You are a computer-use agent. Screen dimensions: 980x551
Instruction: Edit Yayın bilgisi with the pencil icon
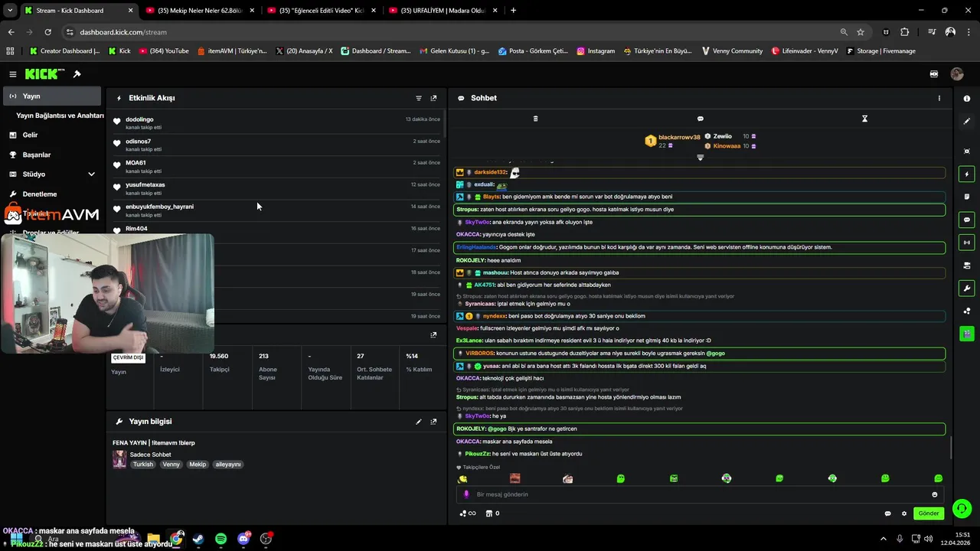(419, 422)
